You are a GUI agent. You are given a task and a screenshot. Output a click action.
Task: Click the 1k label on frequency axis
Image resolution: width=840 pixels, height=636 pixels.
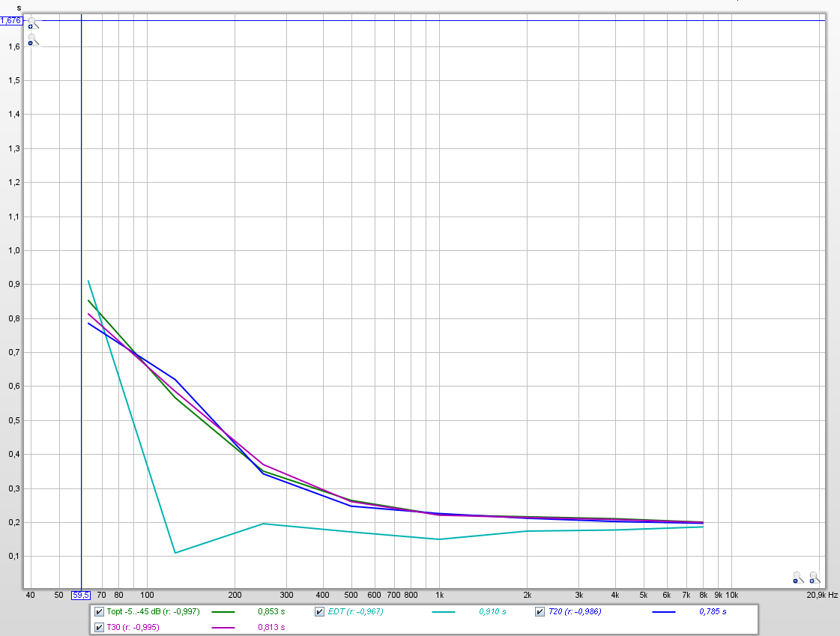pos(440,596)
